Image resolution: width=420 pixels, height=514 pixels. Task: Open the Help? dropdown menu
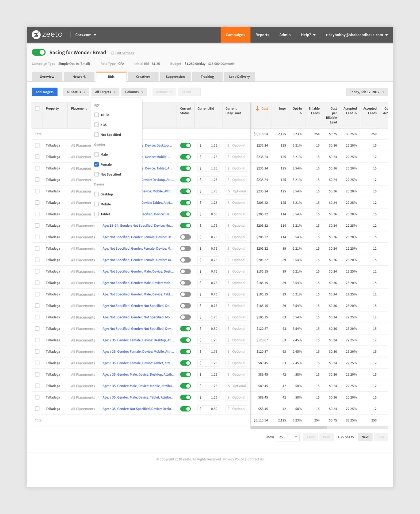point(308,35)
